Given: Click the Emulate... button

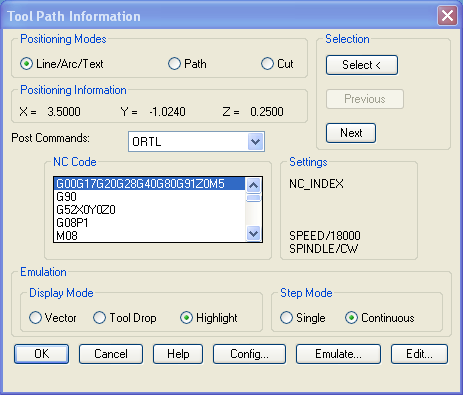Looking at the screenshot, I should [338, 354].
